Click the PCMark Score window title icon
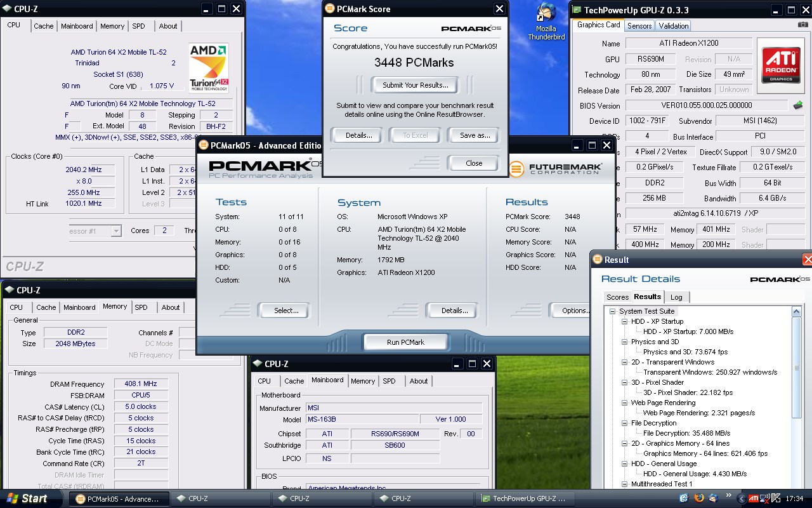812x508 pixels. point(329,9)
